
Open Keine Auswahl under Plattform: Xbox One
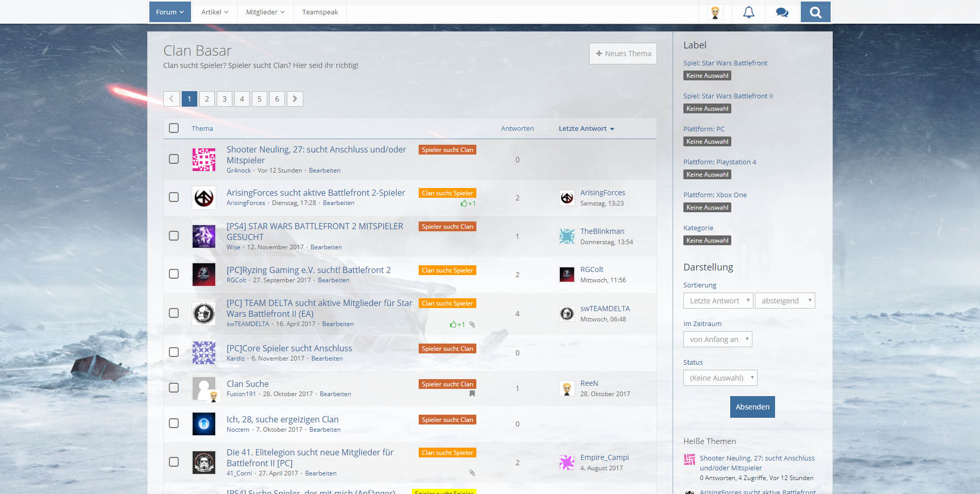pyautogui.click(x=707, y=208)
